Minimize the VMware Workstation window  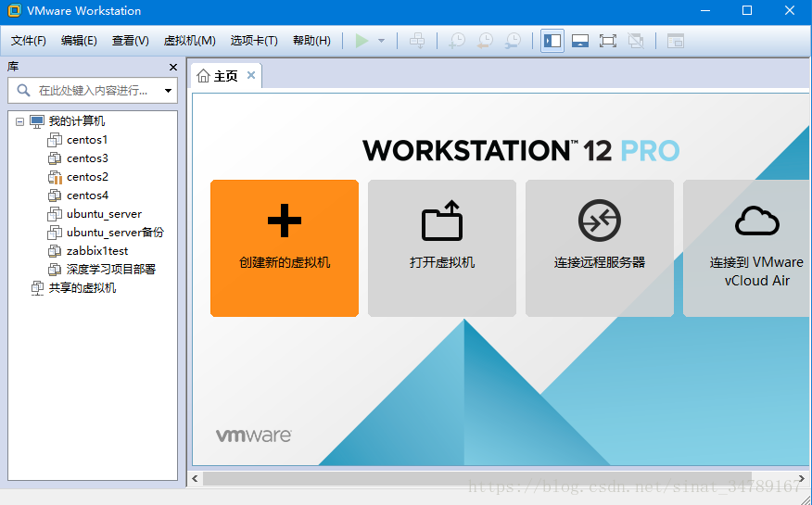[x=704, y=10]
